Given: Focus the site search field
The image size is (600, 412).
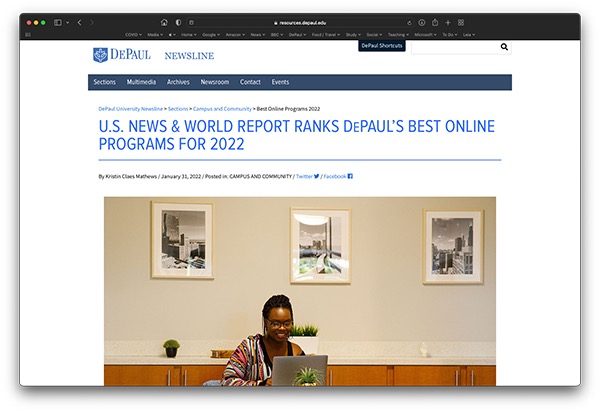Looking at the screenshot, I should [x=455, y=47].
